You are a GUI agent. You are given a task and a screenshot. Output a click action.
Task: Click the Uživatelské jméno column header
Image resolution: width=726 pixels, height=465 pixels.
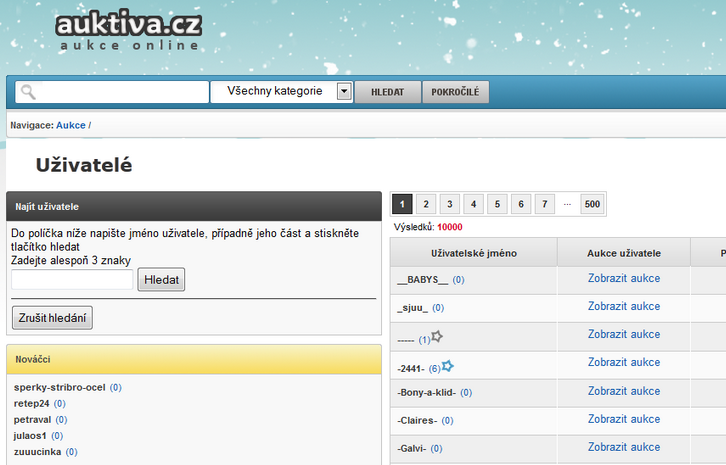point(474,253)
